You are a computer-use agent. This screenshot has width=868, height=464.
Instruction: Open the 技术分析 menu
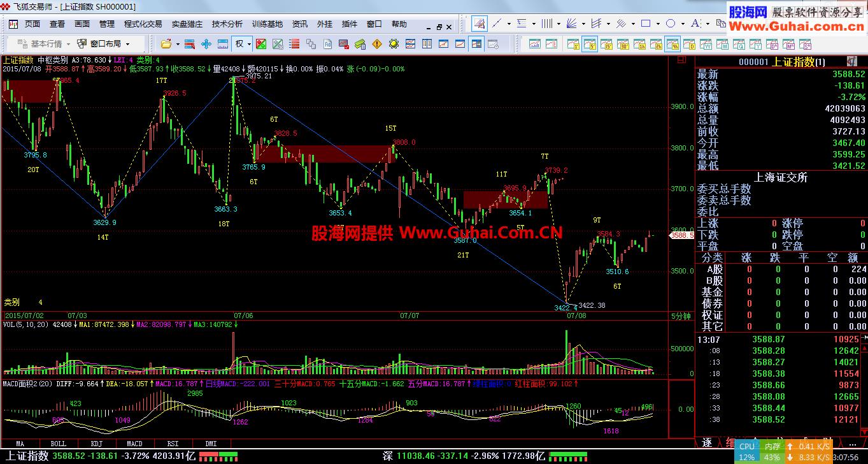(x=227, y=24)
